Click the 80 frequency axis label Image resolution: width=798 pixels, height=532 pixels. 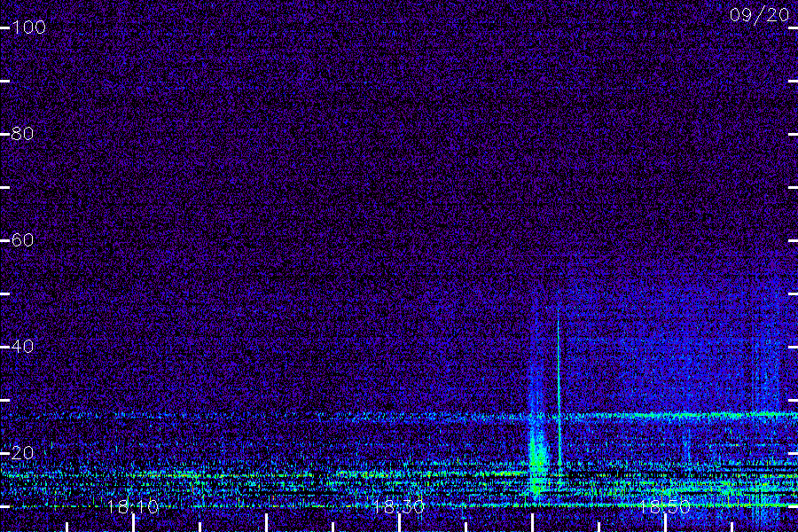pos(22,133)
